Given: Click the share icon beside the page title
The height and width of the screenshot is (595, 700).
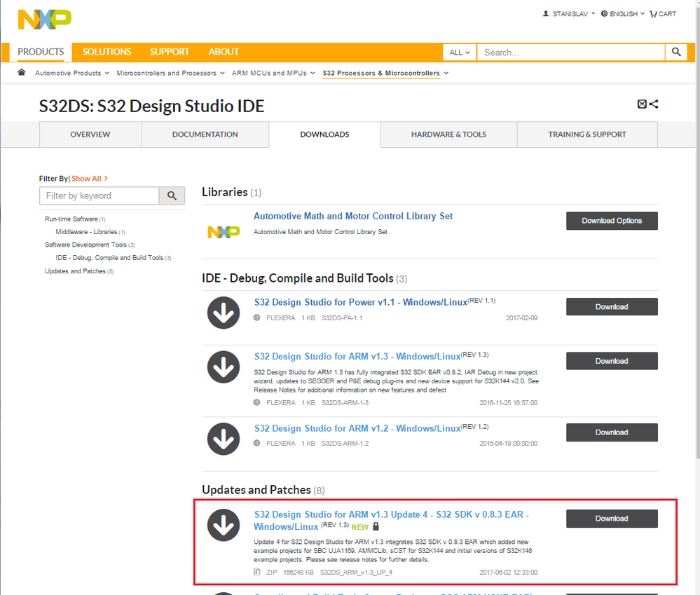Looking at the screenshot, I should (654, 104).
